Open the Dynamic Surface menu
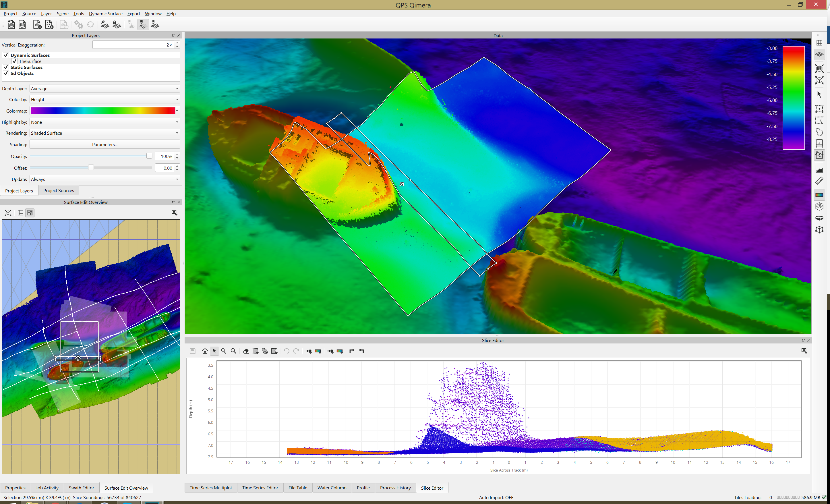830x504 pixels. pyautogui.click(x=105, y=13)
